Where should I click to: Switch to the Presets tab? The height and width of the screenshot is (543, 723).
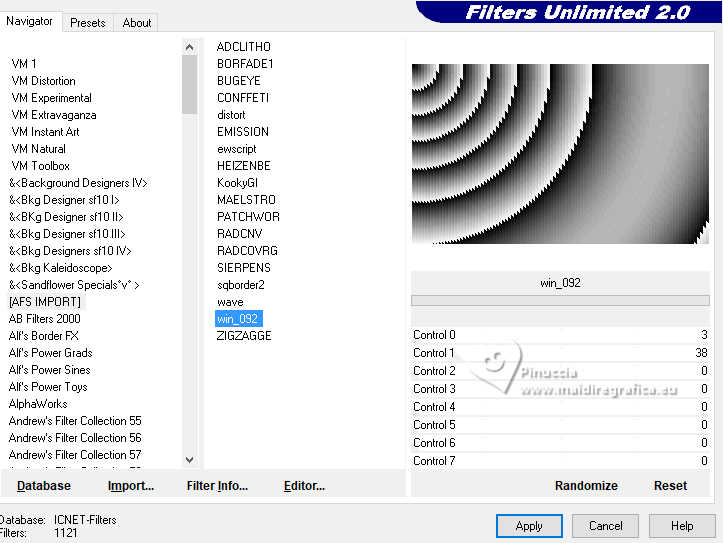coord(88,23)
